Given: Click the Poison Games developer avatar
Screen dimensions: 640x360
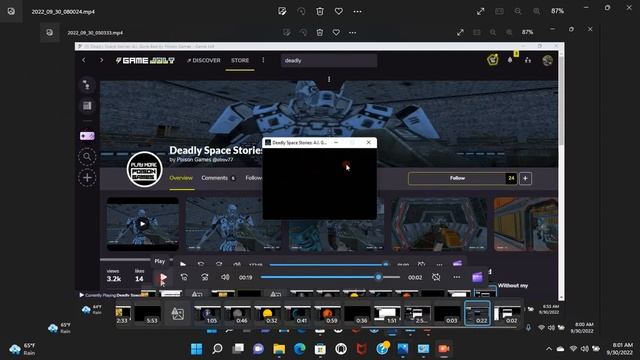Looking at the screenshot, I should [144, 169].
